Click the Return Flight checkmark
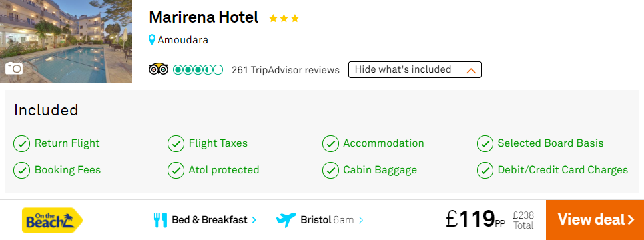 [x=21, y=144]
